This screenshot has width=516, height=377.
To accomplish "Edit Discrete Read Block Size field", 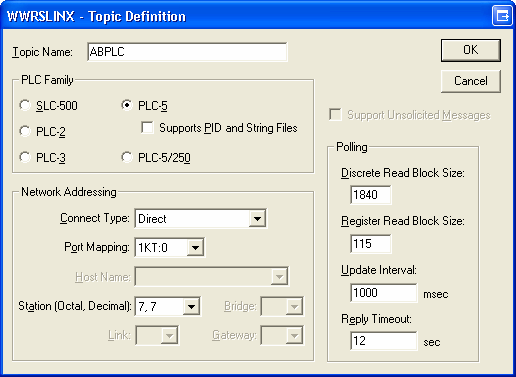I will click(x=371, y=195).
